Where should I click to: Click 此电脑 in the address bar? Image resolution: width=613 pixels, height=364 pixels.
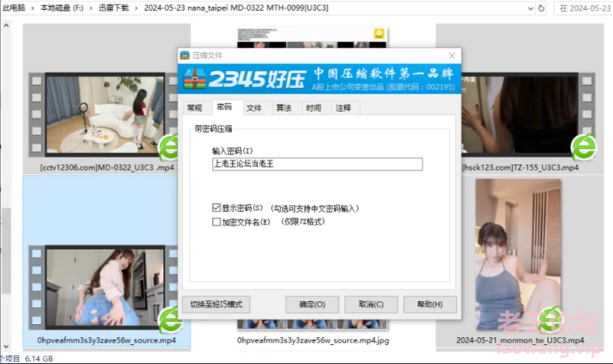[14, 8]
